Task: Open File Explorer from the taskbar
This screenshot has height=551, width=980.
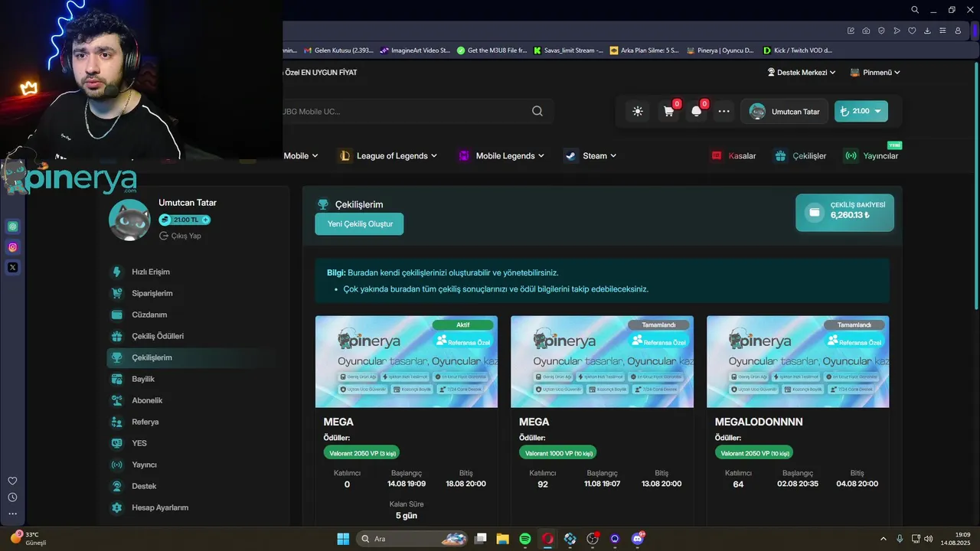Action: click(x=503, y=539)
